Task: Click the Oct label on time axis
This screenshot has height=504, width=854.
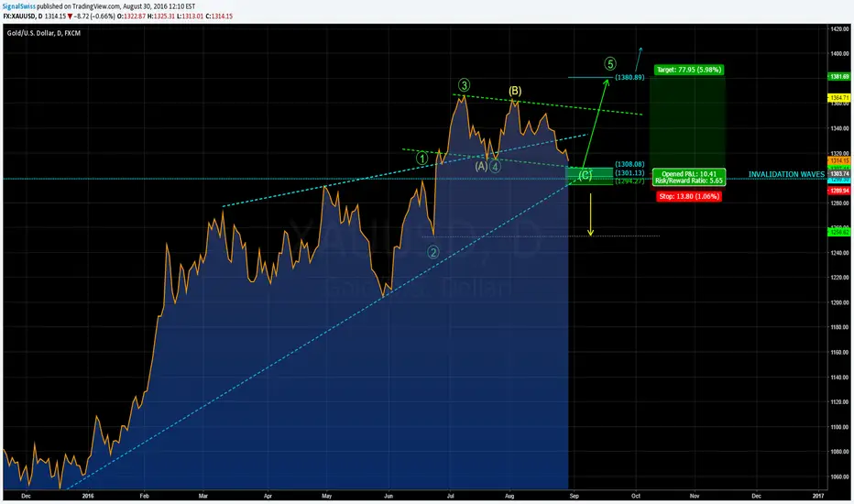Action: tap(636, 496)
